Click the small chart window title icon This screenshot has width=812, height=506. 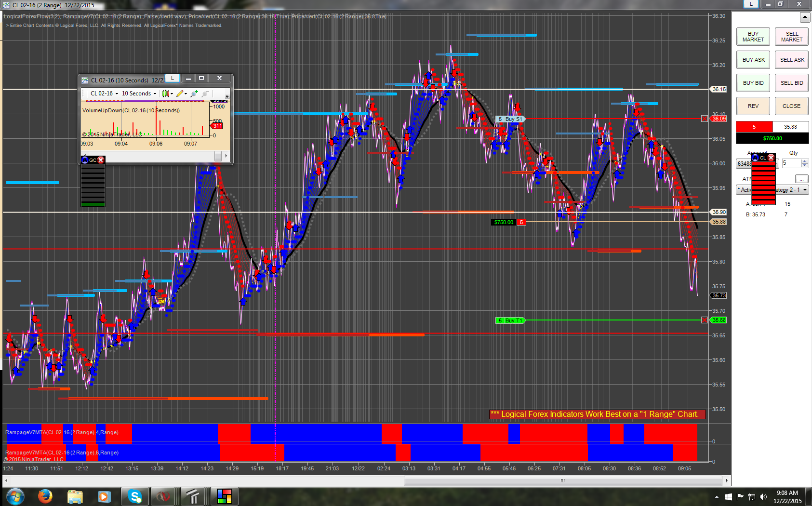pyautogui.click(x=85, y=80)
